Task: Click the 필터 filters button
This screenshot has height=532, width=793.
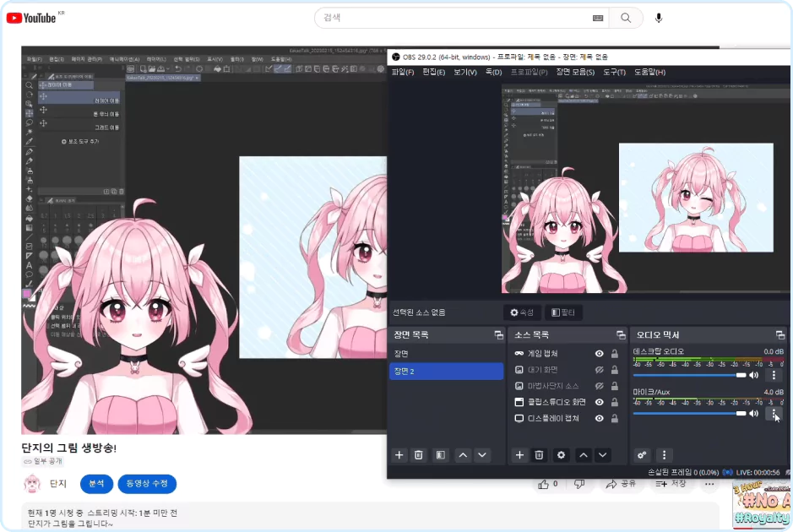Action: [563, 312]
